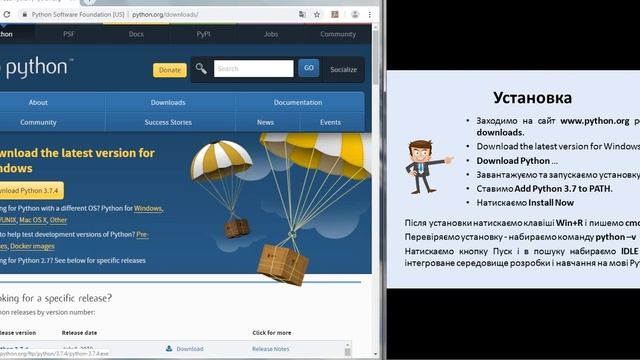Open the Chrome profile avatar
This screenshot has height=360, width=640.
[355, 14]
